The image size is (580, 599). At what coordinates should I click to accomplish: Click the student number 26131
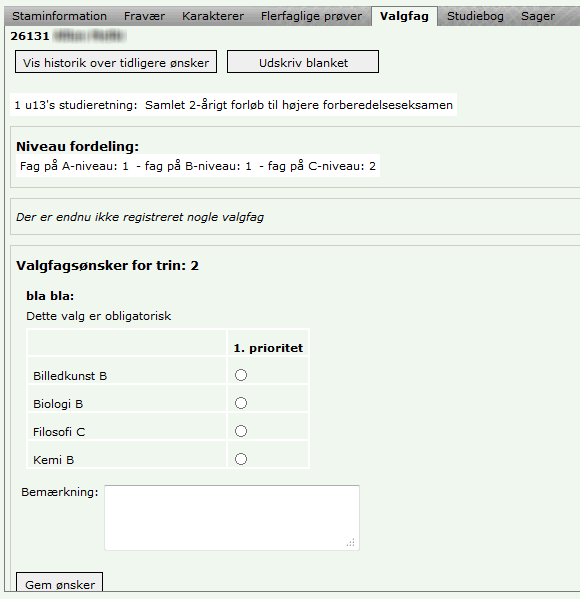pyautogui.click(x=30, y=36)
